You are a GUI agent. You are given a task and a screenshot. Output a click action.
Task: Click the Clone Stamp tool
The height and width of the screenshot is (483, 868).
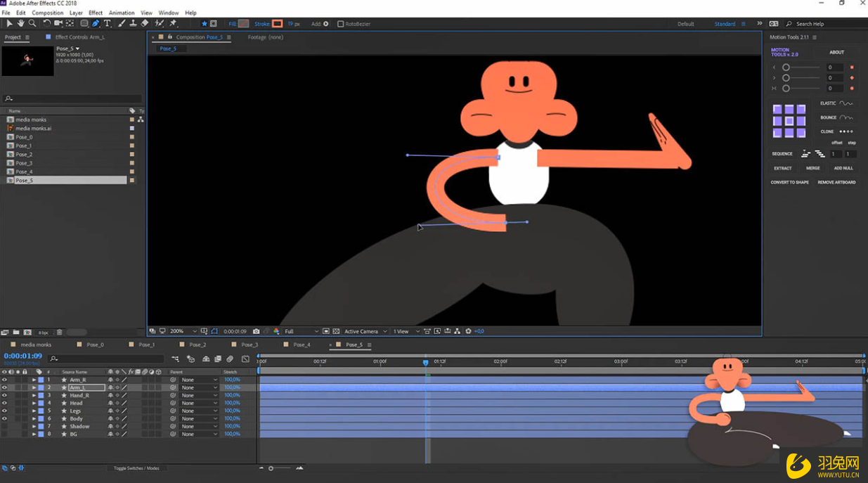coord(133,24)
